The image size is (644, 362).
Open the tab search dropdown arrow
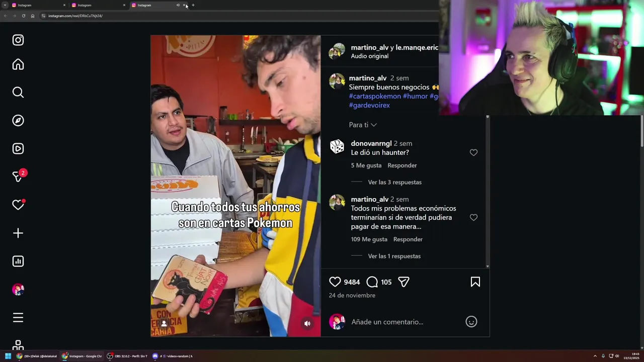click(5, 5)
